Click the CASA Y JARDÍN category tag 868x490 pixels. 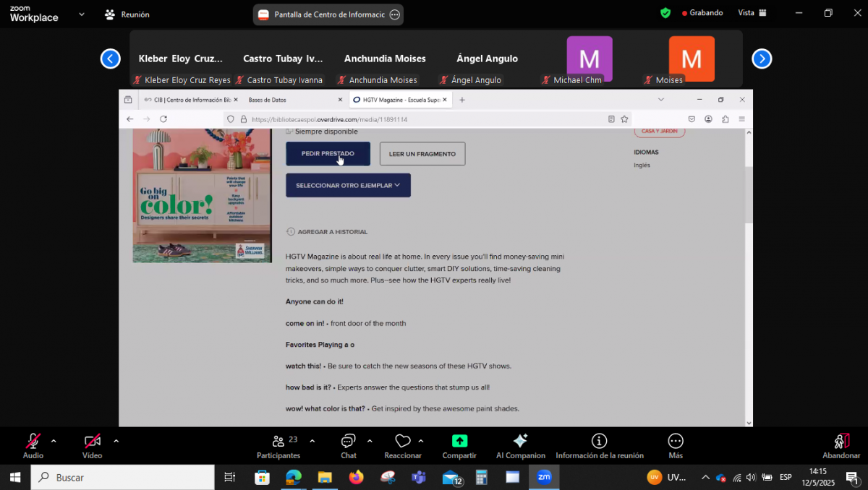pos(659,132)
